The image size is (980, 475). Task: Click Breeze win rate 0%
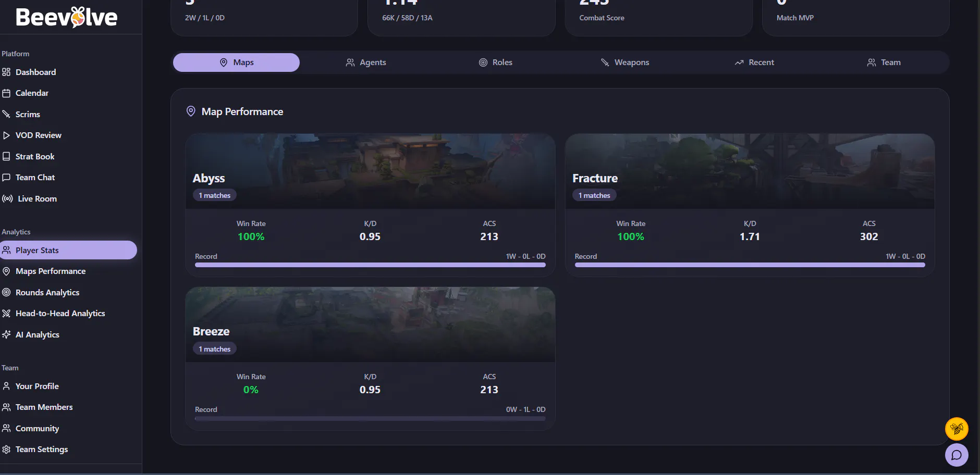tap(251, 390)
